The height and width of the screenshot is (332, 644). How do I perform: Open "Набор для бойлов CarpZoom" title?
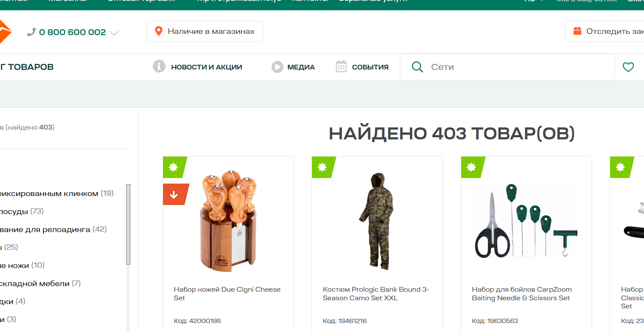pyautogui.click(x=522, y=294)
